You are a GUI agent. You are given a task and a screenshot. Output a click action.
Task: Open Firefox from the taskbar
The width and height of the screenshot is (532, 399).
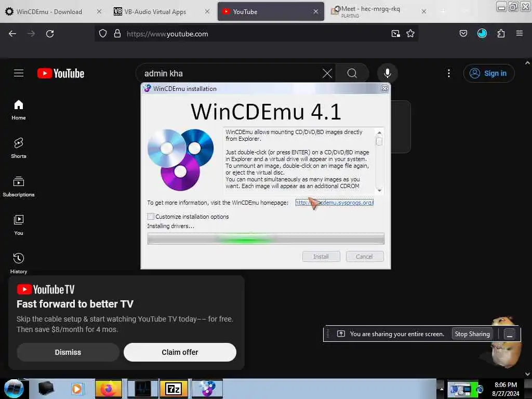coord(109,389)
